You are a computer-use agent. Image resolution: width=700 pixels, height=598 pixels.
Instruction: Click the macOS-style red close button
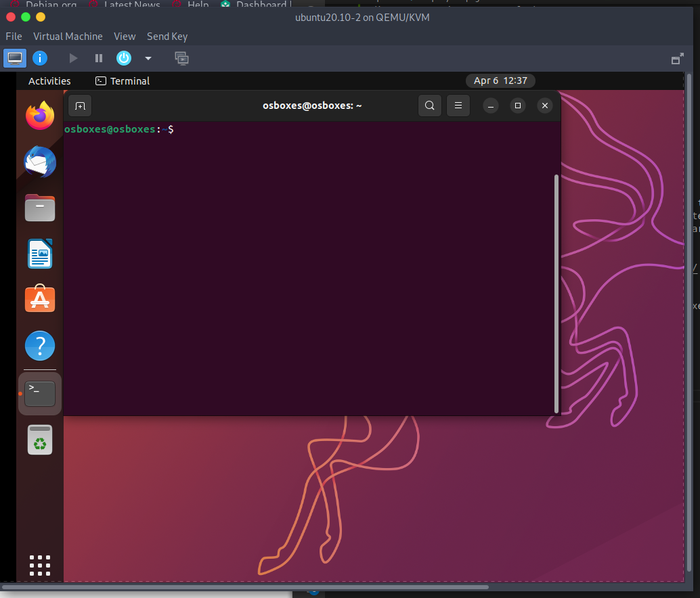pyautogui.click(x=11, y=17)
